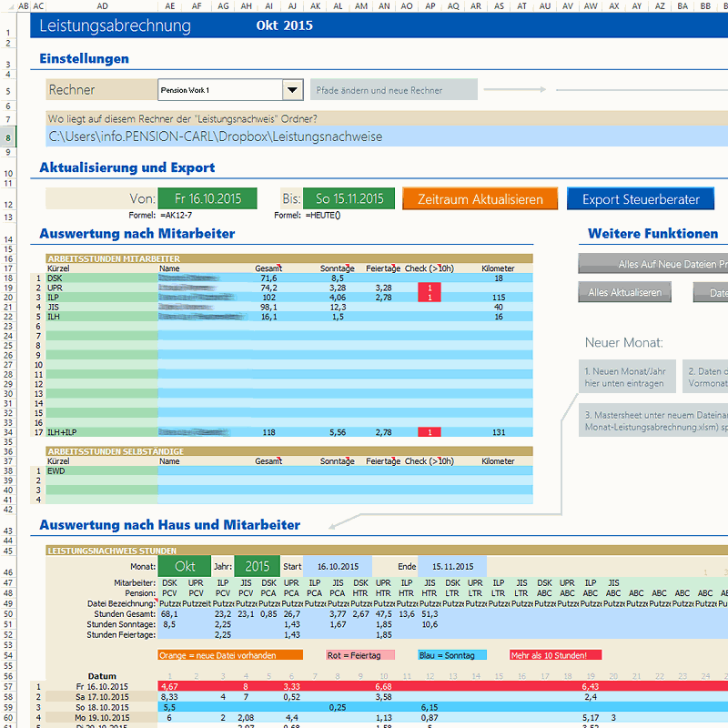Select the 'Von' date cell Fr 16.10.2015

[207, 198]
